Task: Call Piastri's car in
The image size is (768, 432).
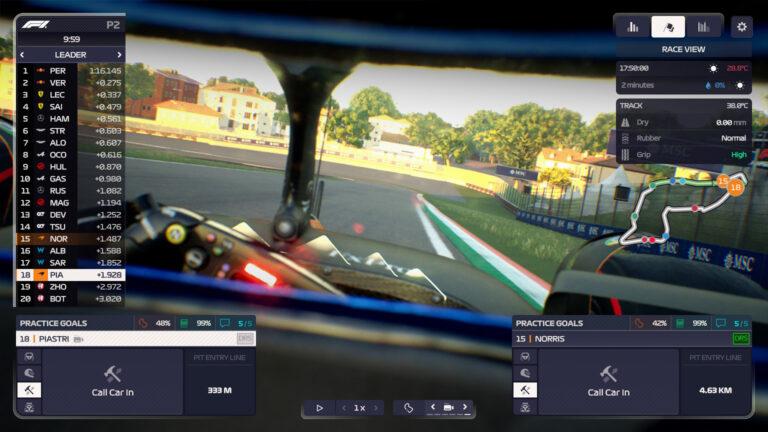Action: (x=113, y=382)
